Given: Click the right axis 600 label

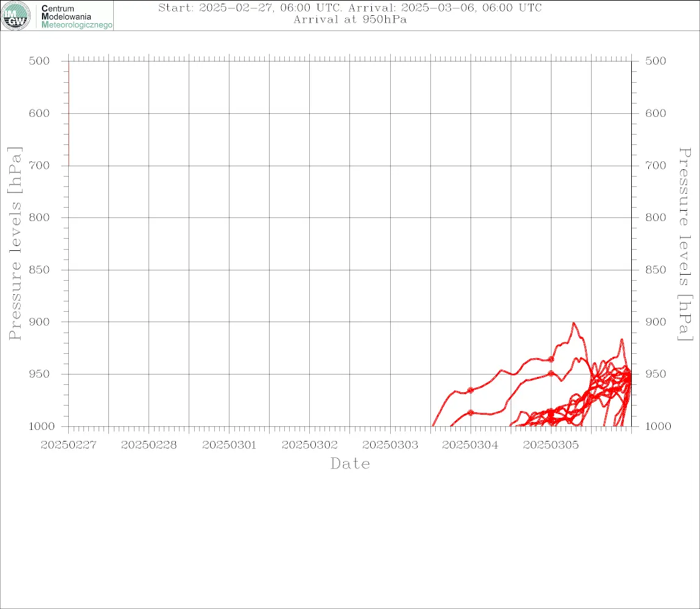Looking at the screenshot, I should (x=656, y=113).
